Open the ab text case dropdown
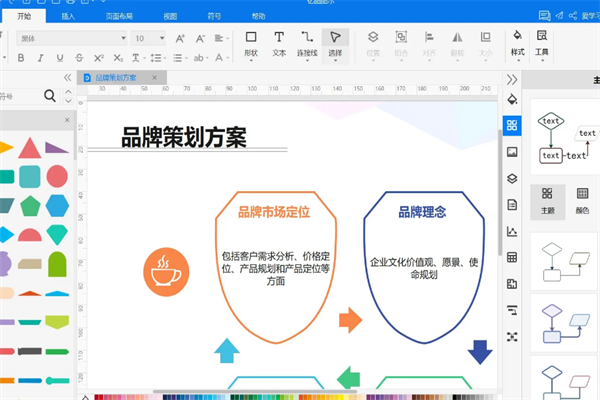This screenshot has height=400, width=600. click(201, 58)
